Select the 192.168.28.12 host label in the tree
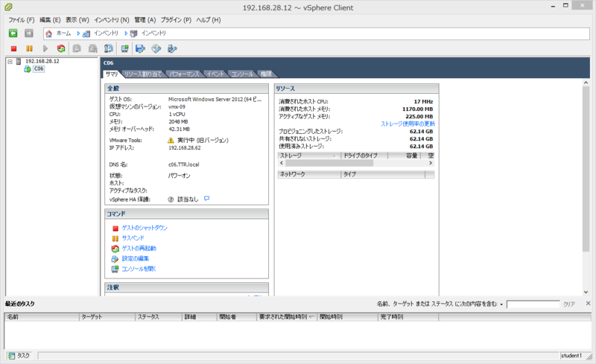This screenshot has height=364, width=596. (42, 61)
